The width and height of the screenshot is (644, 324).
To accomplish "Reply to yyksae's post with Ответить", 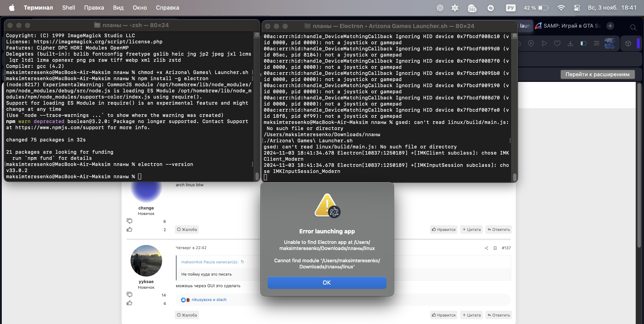I will tap(499, 315).
